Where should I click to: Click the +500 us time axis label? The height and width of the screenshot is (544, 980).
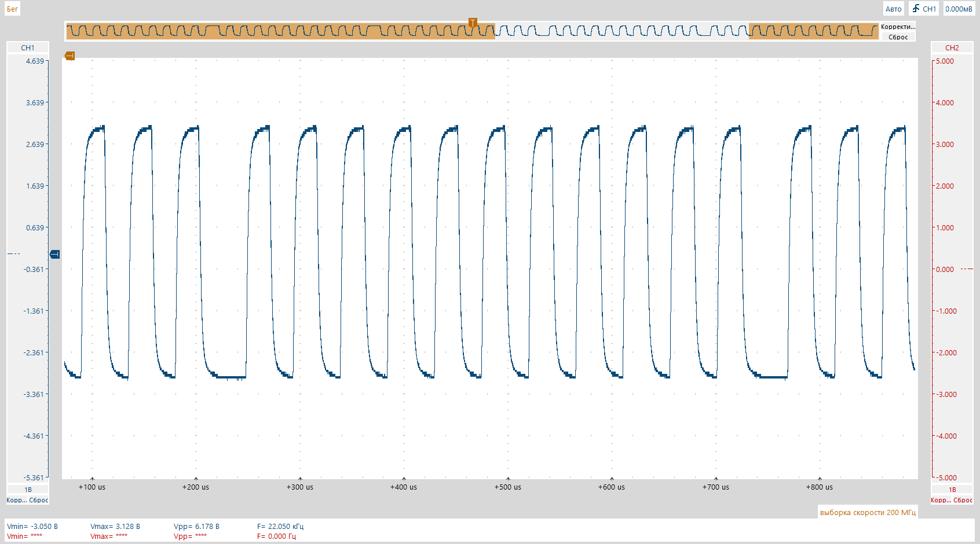pos(508,487)
